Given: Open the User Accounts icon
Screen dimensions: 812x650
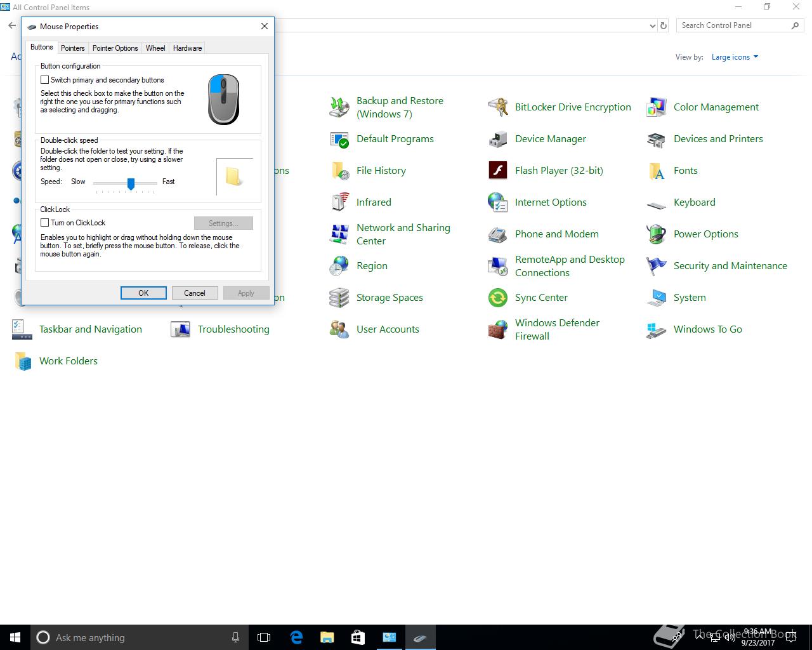Looking at the screenshot, I should click(339, 329).
